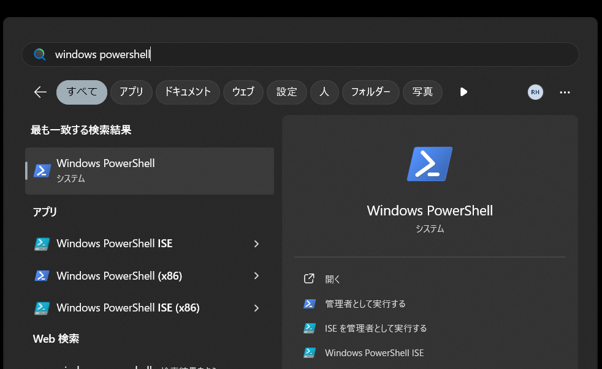This screenshot has height=369, width=602.
Task: Select the すべて filter tab
Action: pyautogui.click(x=82, y=92)
